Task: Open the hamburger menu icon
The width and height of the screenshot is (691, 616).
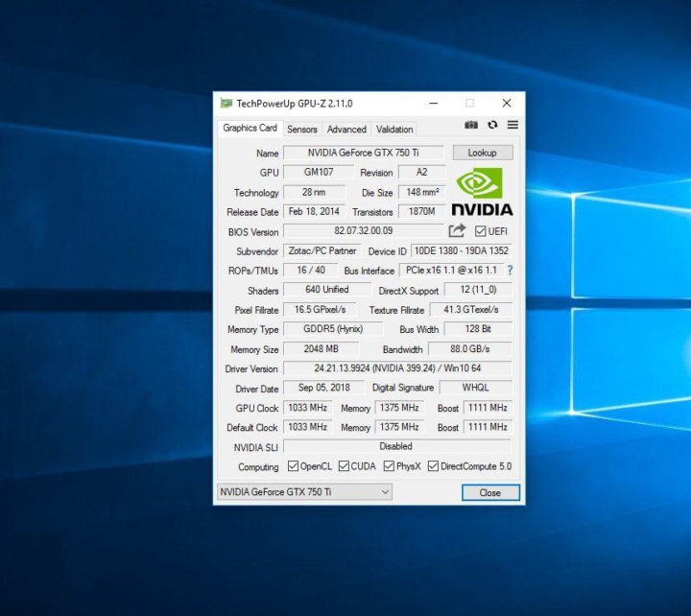Action: [512, 126]
